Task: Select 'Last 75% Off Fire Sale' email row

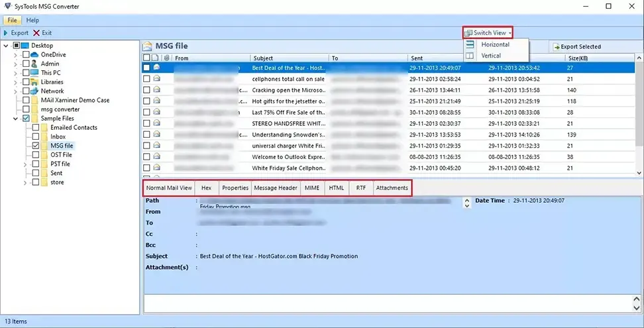Action: [388, 112]
